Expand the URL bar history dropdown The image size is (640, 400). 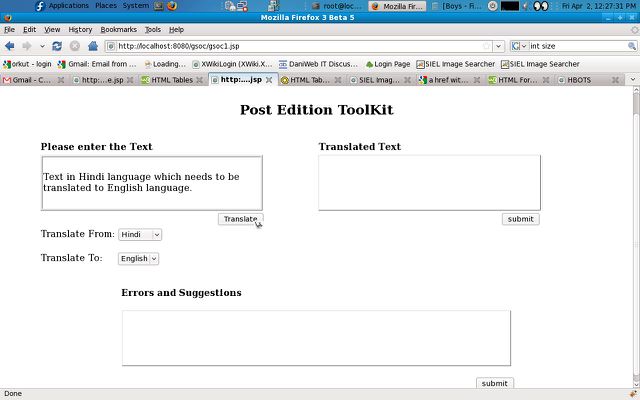coord(499,46)
